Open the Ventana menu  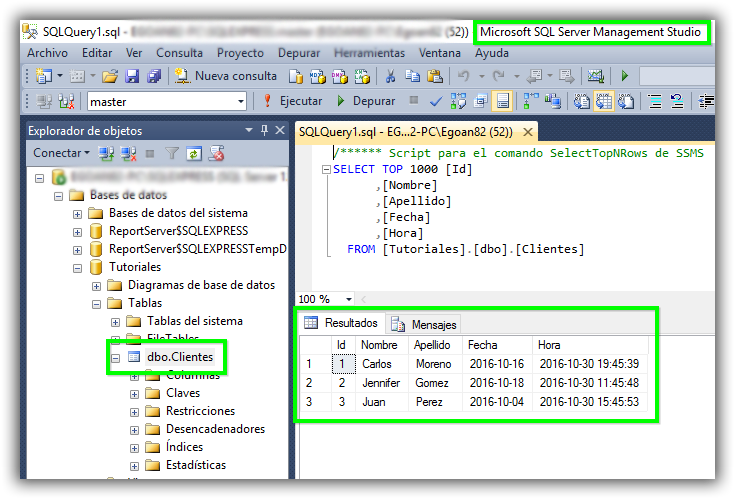pos(440,53)
